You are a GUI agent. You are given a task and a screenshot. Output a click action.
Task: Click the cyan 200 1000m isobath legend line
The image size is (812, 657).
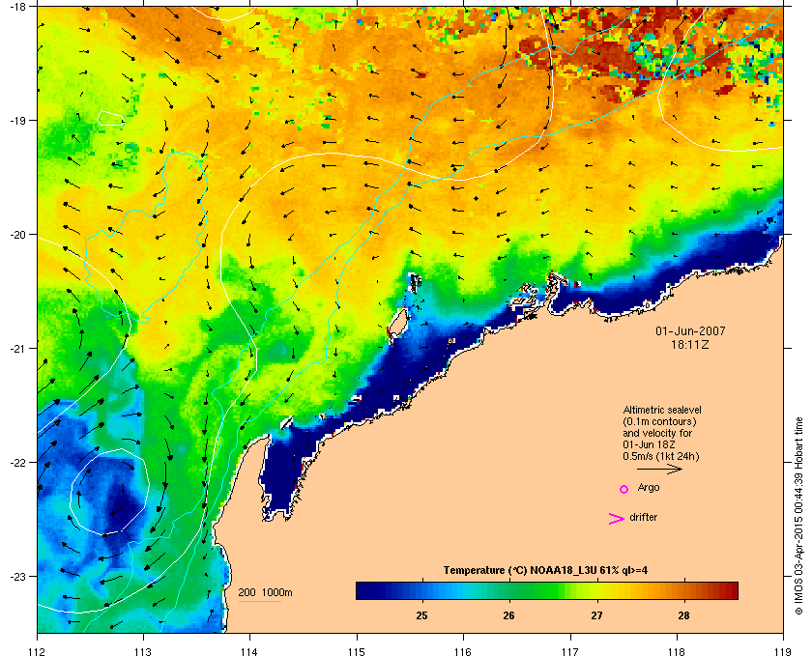259,601
